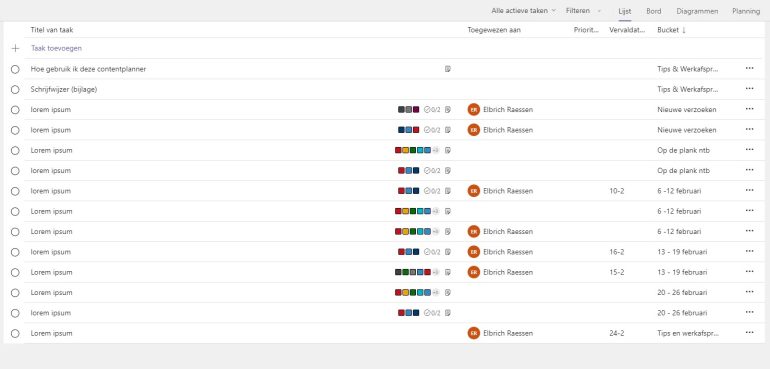Viewport: 770px width, 369px height.
Task: Sort by the Prioriteit column header
Action: click(x=586, y=30)
